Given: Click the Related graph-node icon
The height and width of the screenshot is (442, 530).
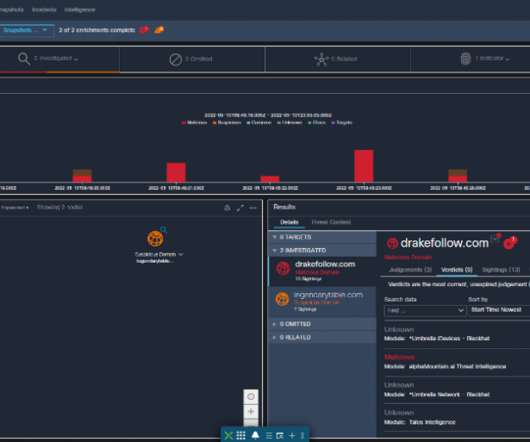Looking at the screenshot, I should (x=321, y=59).
